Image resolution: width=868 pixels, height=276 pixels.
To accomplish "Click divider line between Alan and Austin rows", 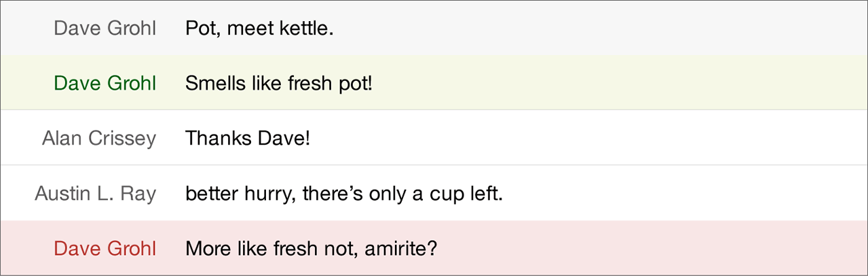I will click(x=434, y=165).
